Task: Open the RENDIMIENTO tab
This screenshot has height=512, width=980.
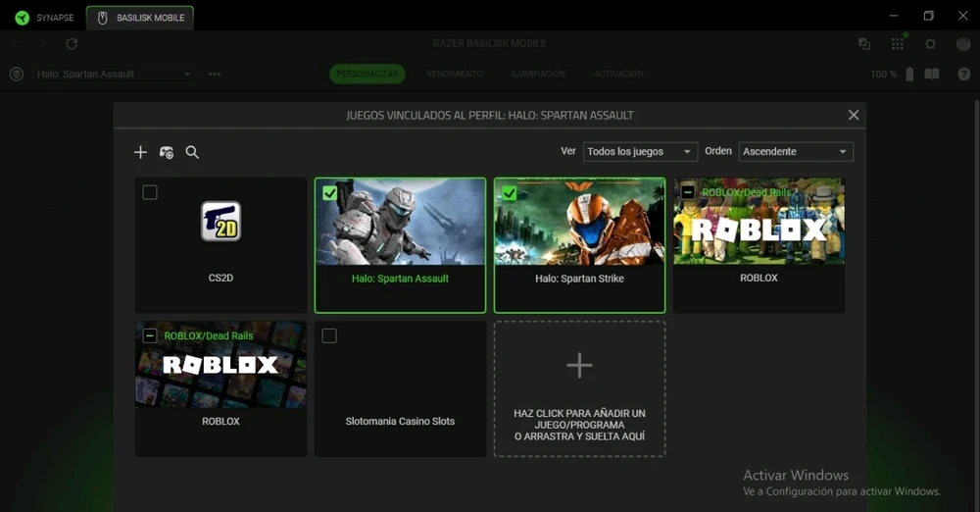Action: click(454, 75)
